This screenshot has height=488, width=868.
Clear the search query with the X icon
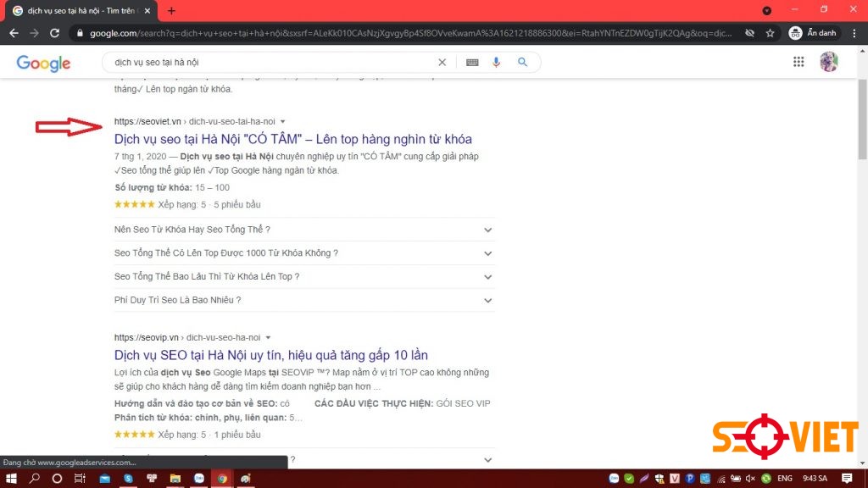442,62
